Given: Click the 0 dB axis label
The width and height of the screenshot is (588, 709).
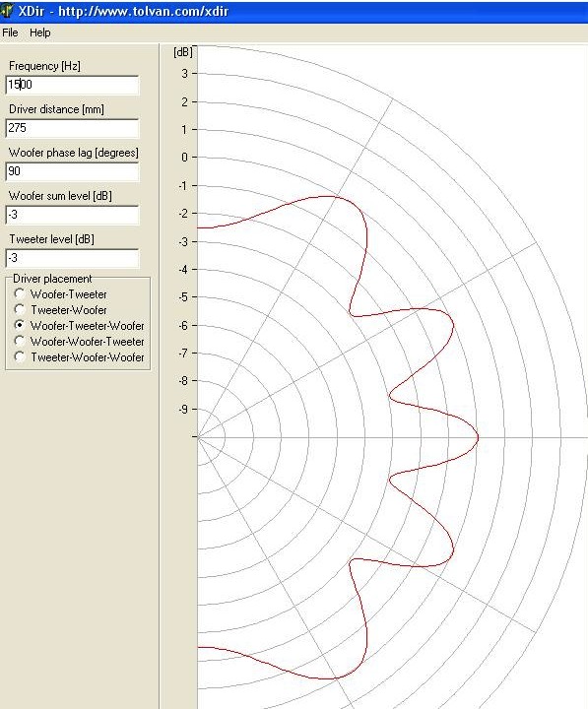Looking at the screenshot, I should 184,158.
